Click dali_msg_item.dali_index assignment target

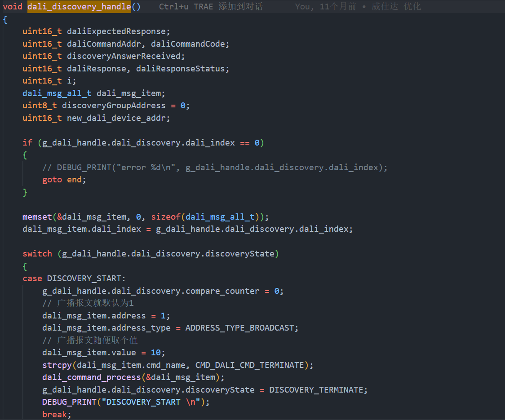click(x=82, y=229)
